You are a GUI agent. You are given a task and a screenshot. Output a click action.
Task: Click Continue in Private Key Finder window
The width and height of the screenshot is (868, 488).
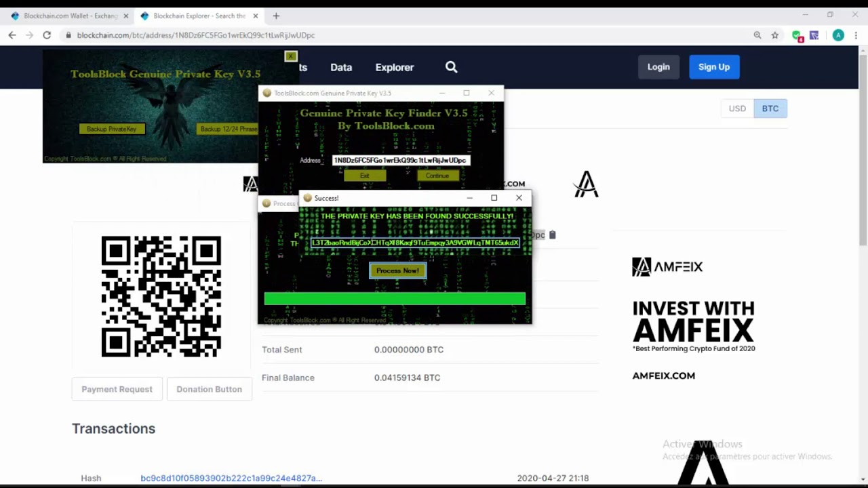[437, 176]
